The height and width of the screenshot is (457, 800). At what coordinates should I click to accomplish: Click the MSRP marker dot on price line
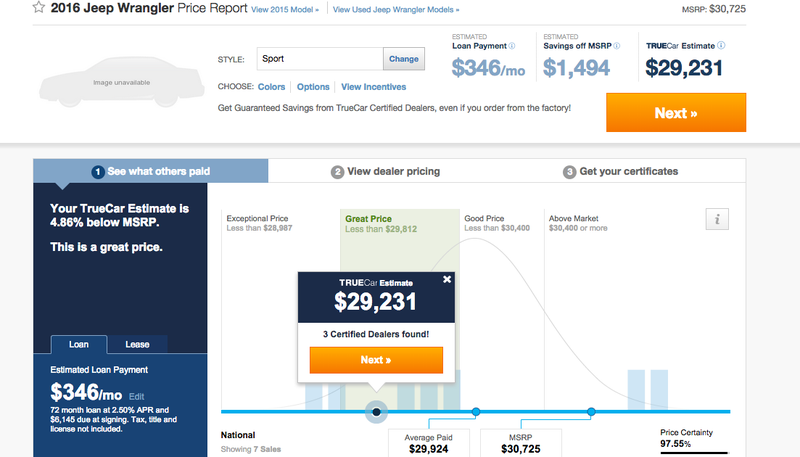[591, 412]
